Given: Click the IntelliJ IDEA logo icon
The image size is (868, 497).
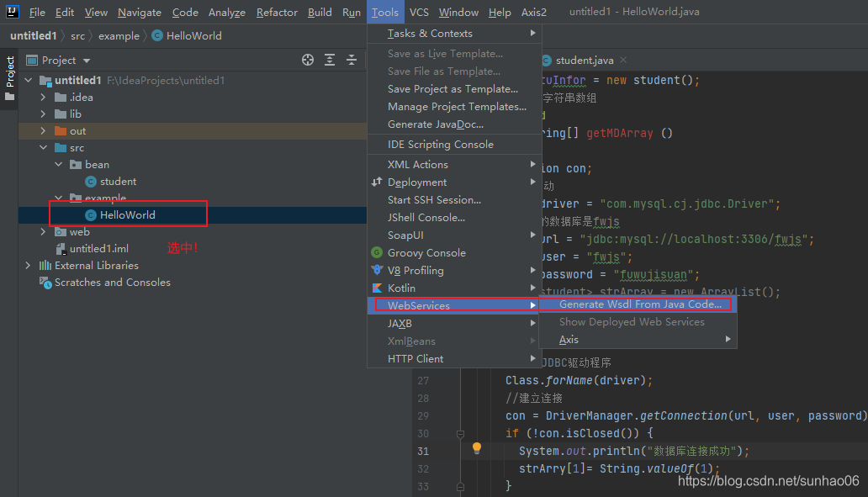Looking at the screenshot, I should pos(12,12).
